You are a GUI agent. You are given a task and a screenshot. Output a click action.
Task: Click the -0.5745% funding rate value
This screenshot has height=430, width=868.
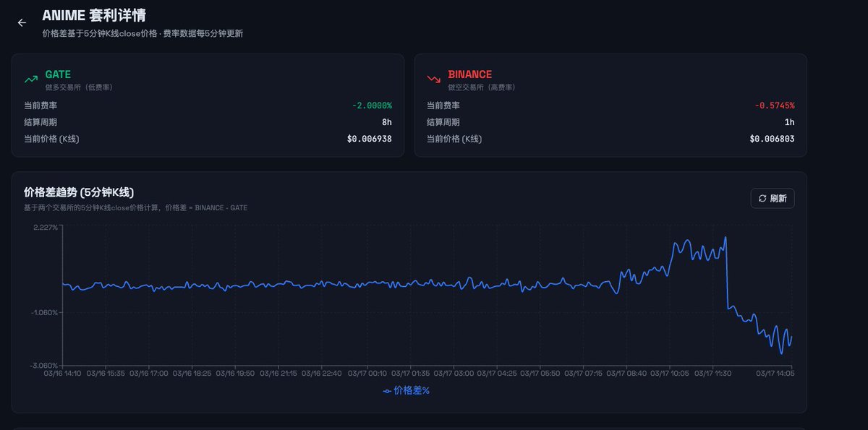(775, 106)
